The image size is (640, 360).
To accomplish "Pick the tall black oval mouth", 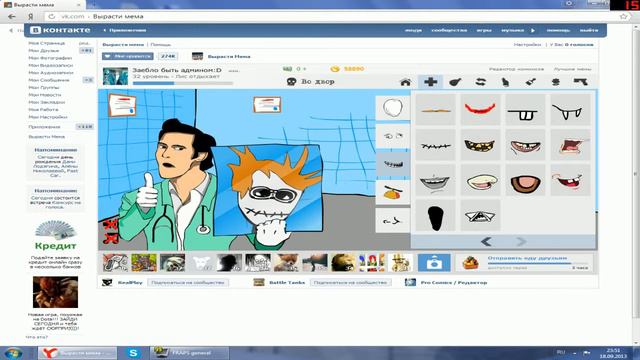I will pyautogui.click(x=436, y=216).
